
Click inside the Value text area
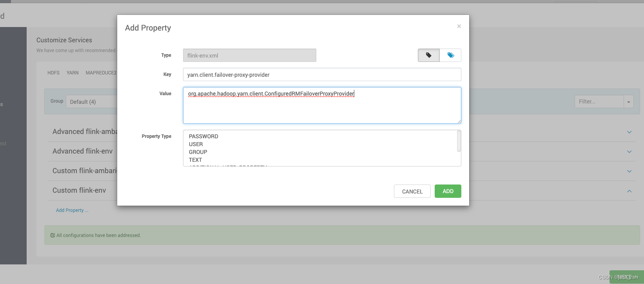pos(322,105)
